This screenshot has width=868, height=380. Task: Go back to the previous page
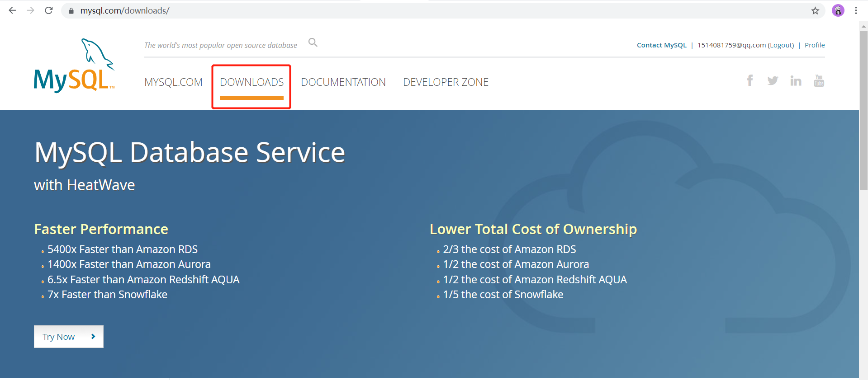[12, 10]
